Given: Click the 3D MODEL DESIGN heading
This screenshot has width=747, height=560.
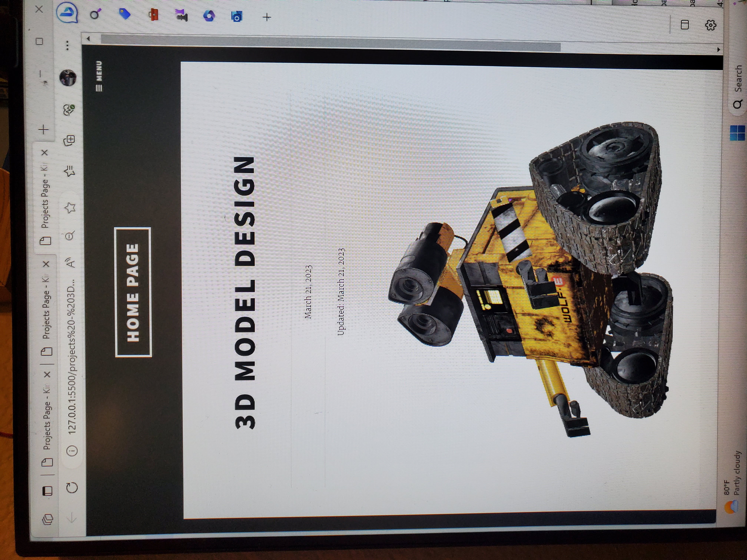Looking at the screenshot, I should pyautogui.click(x=245, y=292).
